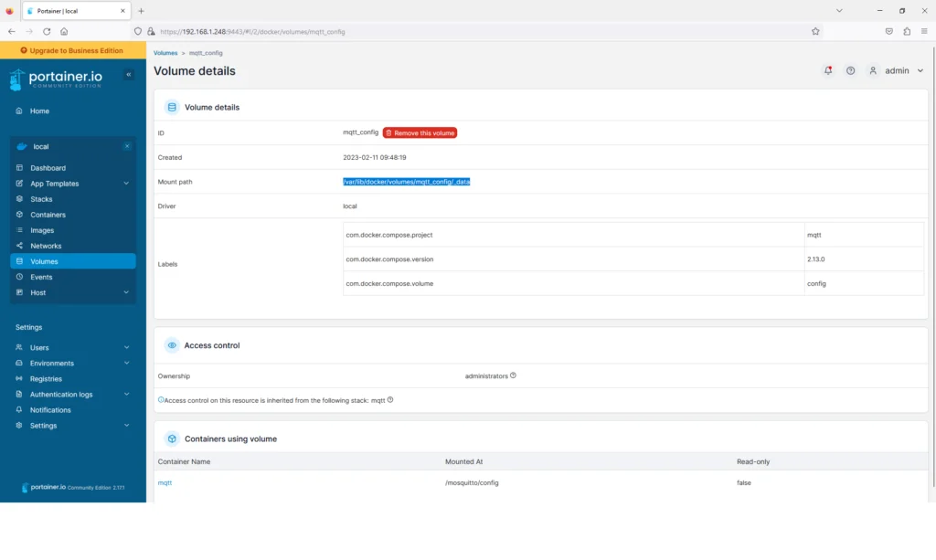Collapse sidebar using double-chevron icon
This screenshot has height=560, width=936.
coord(129,74)
